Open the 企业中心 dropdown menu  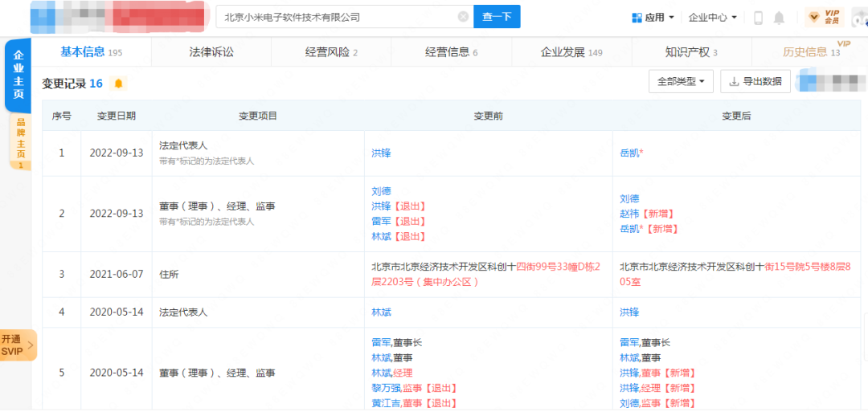712,17
